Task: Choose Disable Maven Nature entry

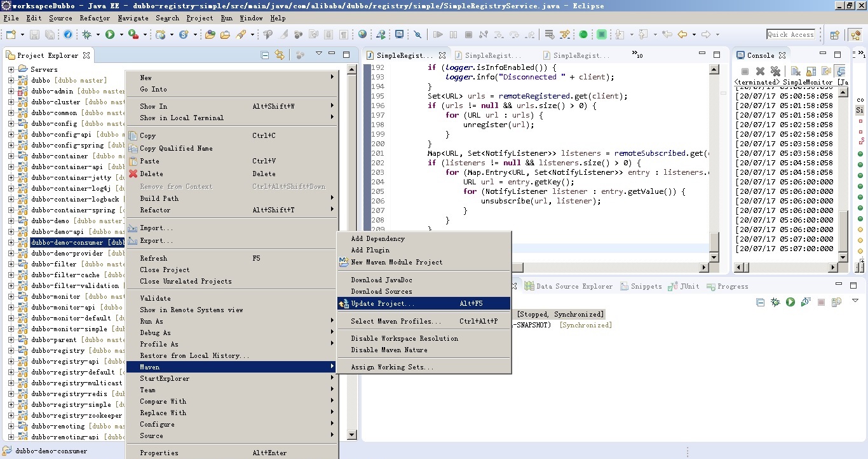Action: click(x=424, y=350)
